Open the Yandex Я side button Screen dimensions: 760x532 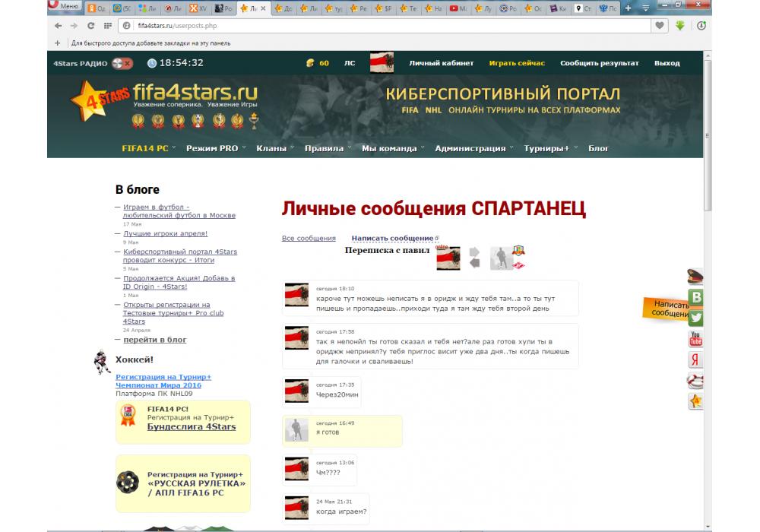pos(695,359)
